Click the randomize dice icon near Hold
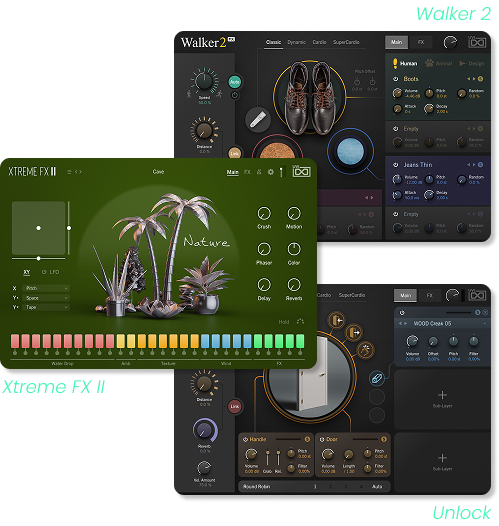The image size is (499, 526). tap(300, 321)
